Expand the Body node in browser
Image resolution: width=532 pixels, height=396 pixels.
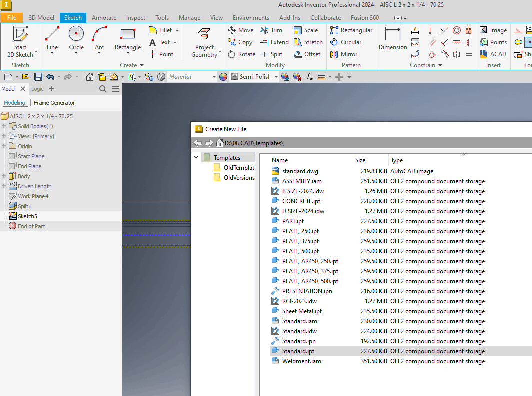tap(4, 176)
